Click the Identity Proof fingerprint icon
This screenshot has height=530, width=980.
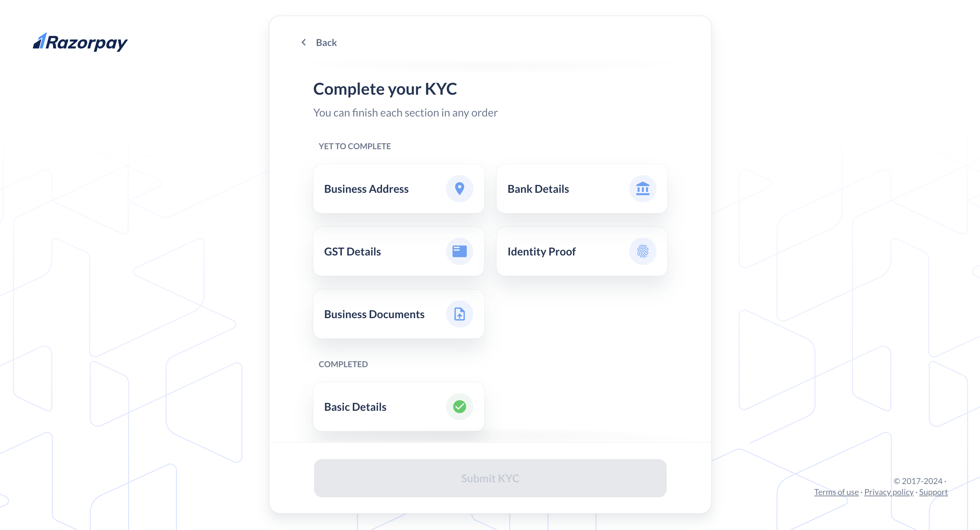[642, 251]
